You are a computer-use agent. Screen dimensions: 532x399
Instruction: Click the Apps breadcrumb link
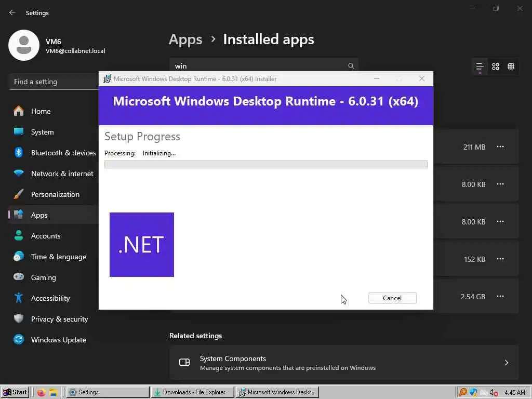(x=185, y=39)
